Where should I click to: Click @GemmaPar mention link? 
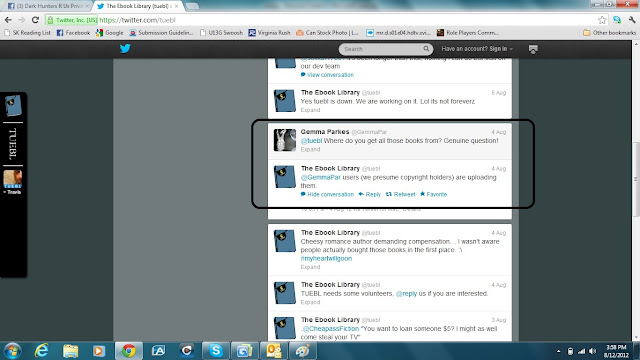320,178
